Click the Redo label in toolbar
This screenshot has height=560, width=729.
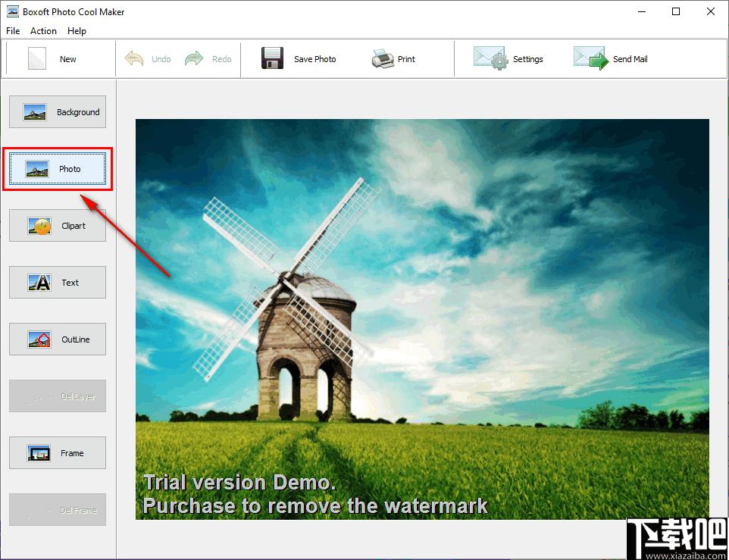(x=221, y=59)
